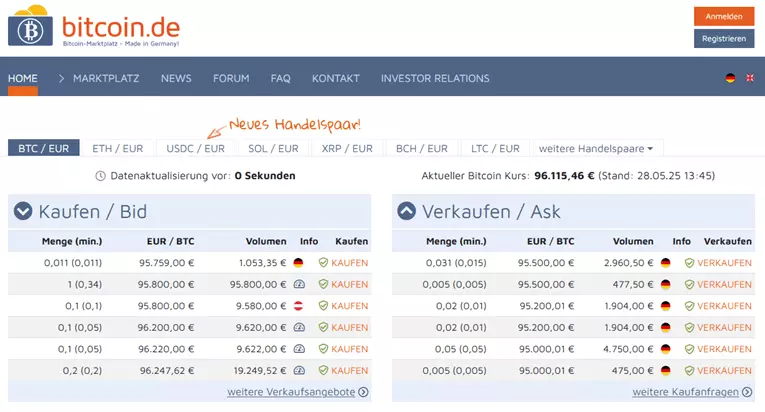
Task: Select the BTC / EUR tab
Action: tap(43, 148)
